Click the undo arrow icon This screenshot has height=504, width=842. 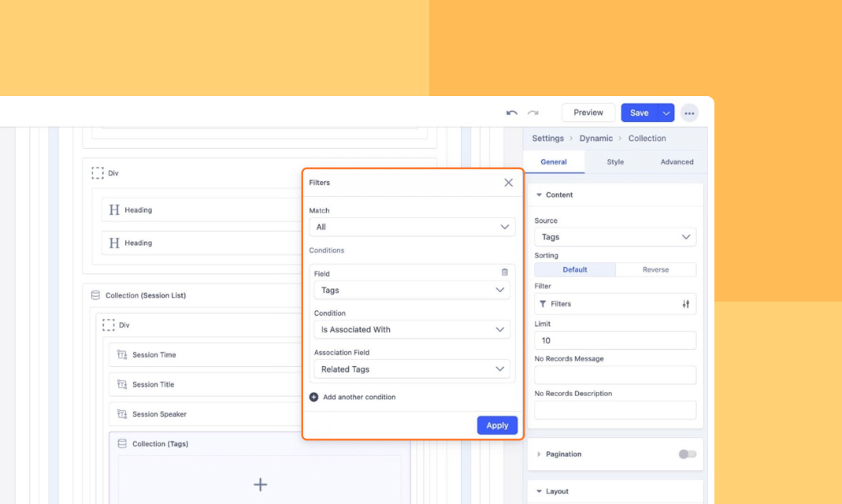coord(512,113)
